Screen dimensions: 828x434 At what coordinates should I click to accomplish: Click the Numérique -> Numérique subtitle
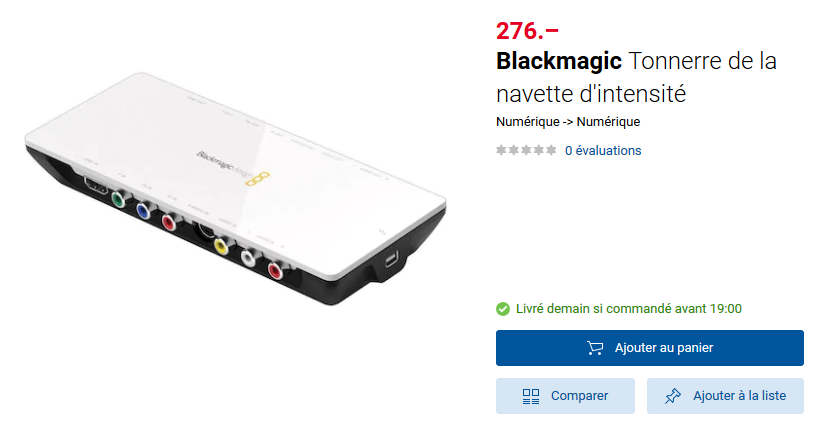(x=568, y=121)
